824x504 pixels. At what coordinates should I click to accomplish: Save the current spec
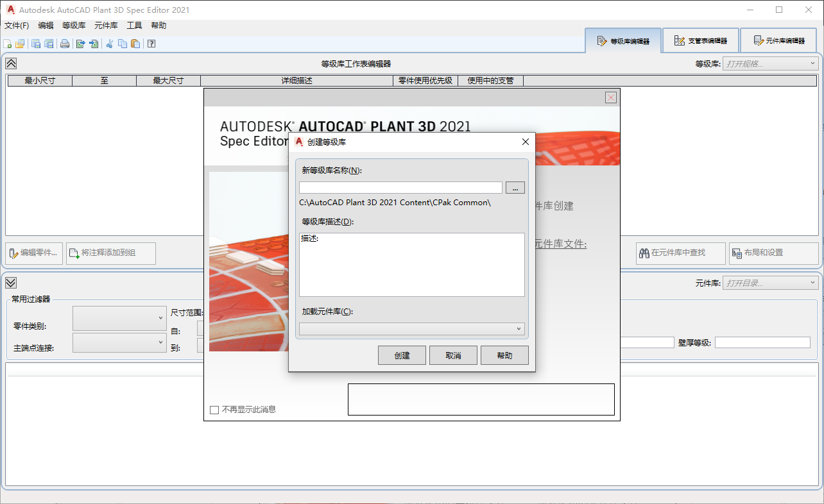[x=37, y=44]
